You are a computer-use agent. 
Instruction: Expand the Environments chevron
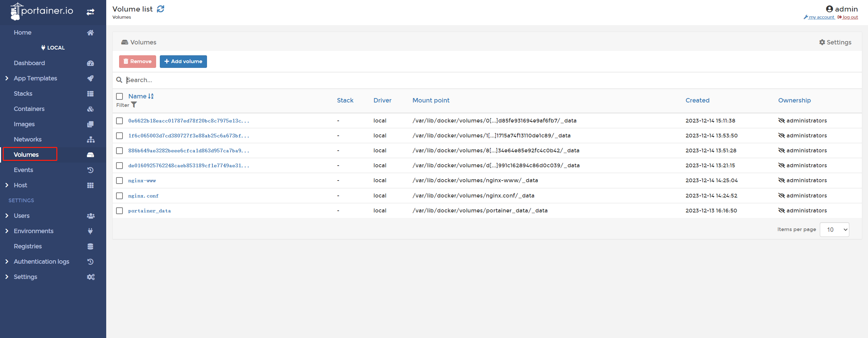tap(7, 231)
